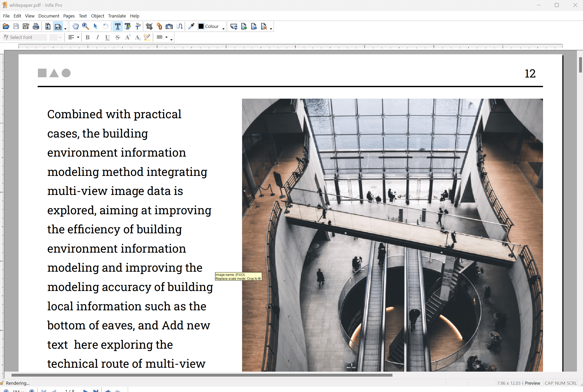583x392 pixels.
Task: Select the Hyperlink tool
Action: (x=159, y=26)
